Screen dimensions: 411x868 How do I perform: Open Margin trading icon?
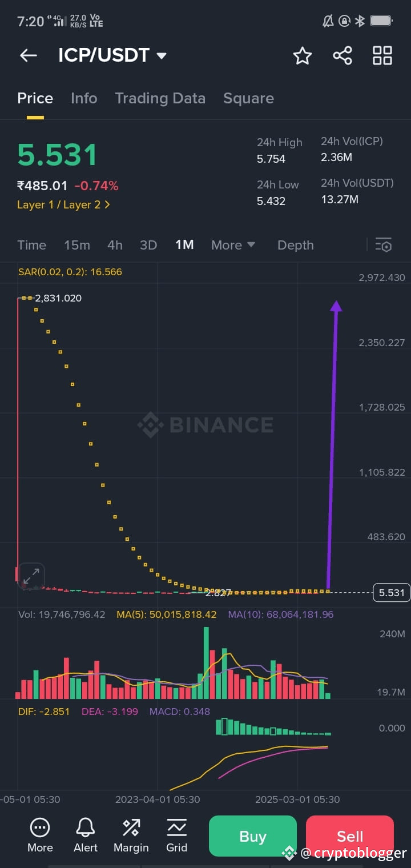[131, 835]
